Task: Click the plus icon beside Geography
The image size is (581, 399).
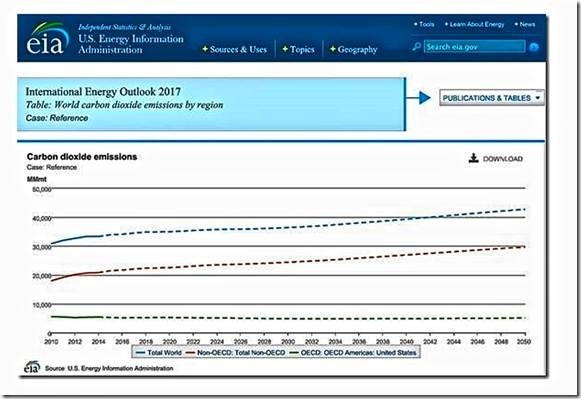Action: [333, 49]
